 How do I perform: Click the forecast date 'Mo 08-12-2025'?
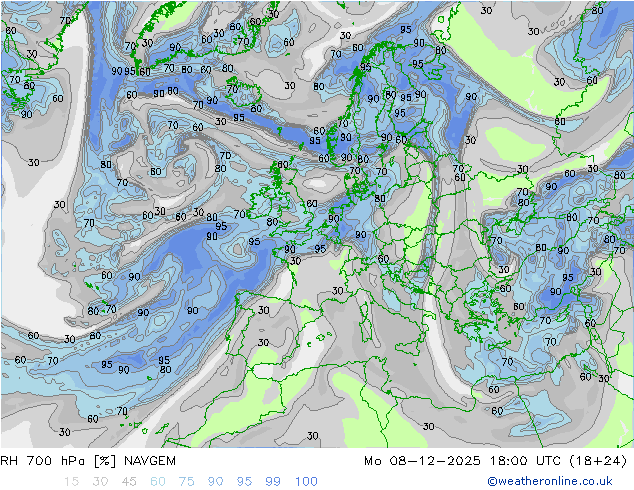tap(423, 461)
